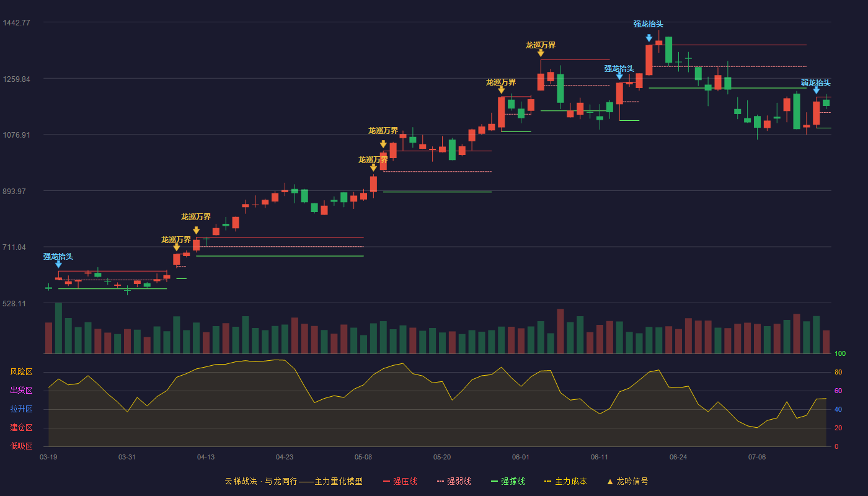Click the 建仓区 zone label

21,428
